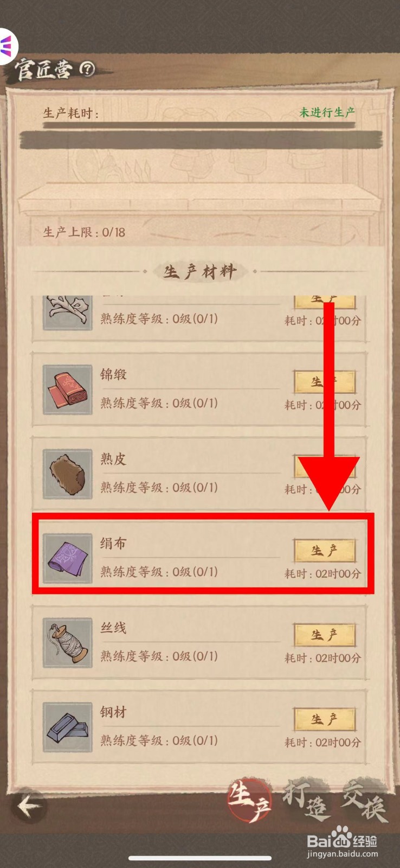Click 生产 button for 锦缎
Image resolution: width=400 pixels, height=868 pixels.
325,382
